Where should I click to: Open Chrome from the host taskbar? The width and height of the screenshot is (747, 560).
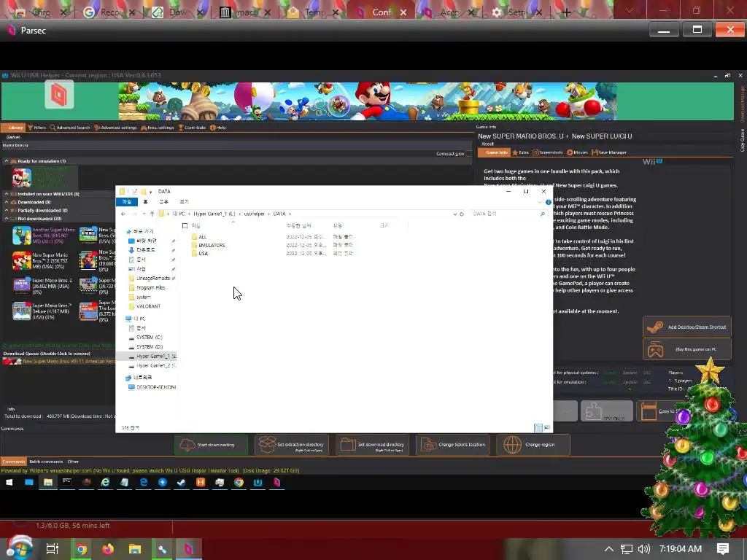(x=82, y=549)
